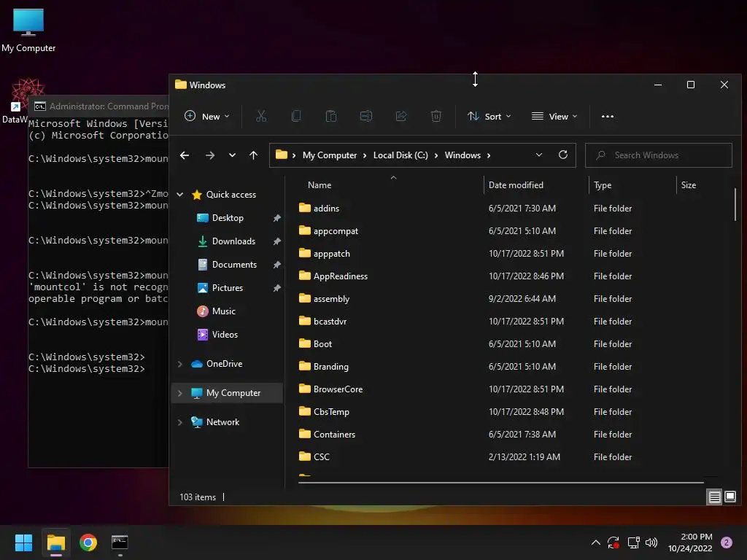The width and height of the screenshot is (747, 560).
Task: Click the Delete trash icon
Action: tap(436, 116)
